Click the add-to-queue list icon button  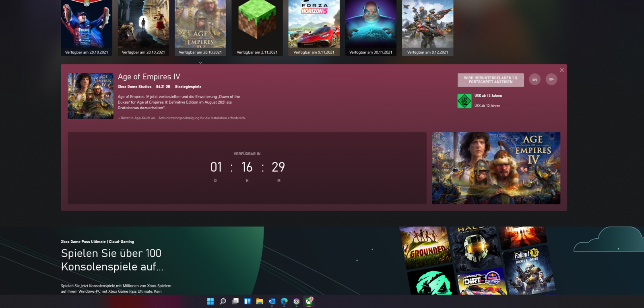[x=535, y=79]
